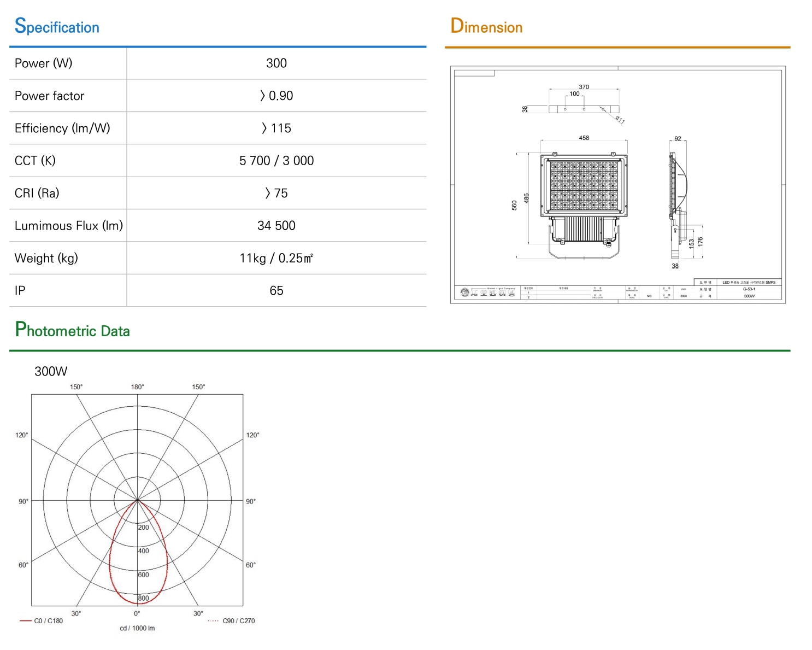Click the 600 candela ring label

click(x=143, y=575)
